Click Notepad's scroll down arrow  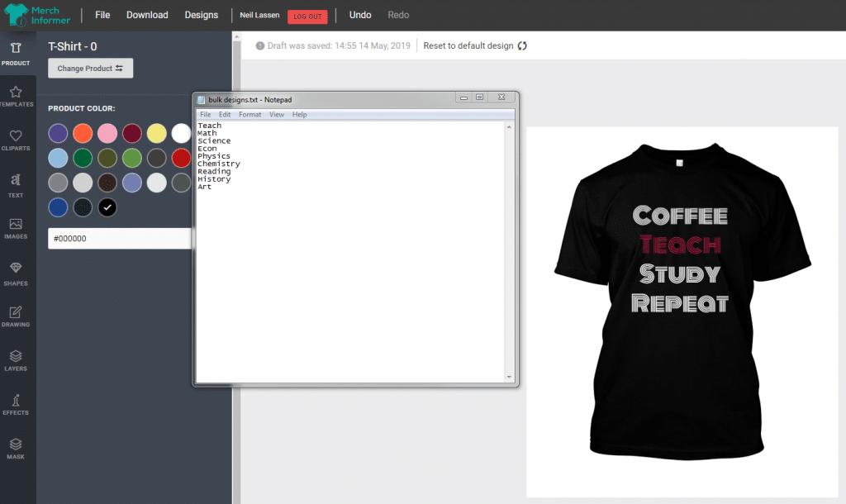[509, 378]
